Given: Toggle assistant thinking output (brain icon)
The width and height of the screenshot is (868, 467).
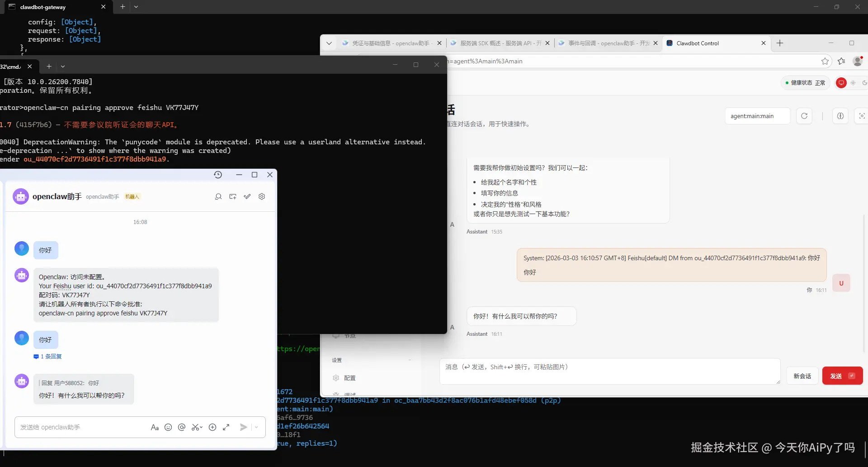Looking at the screenshot, I should 840,116.
